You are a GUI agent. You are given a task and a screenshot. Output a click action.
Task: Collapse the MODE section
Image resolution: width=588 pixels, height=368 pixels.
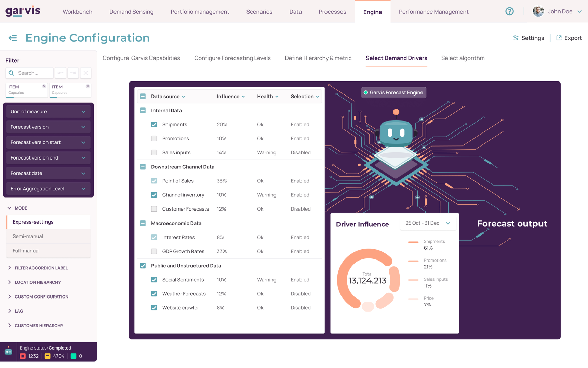point(17,208)
